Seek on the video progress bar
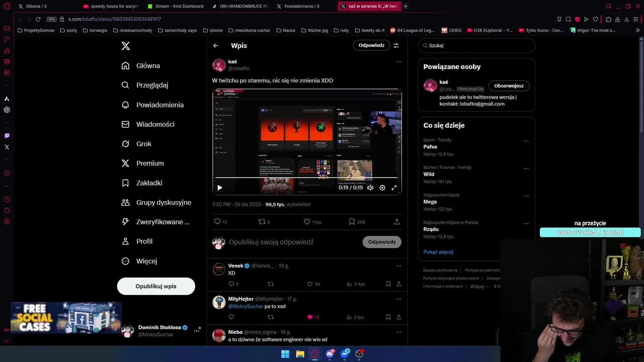The height and width of the screenshot is (362, 644). (x=306, y=177)
